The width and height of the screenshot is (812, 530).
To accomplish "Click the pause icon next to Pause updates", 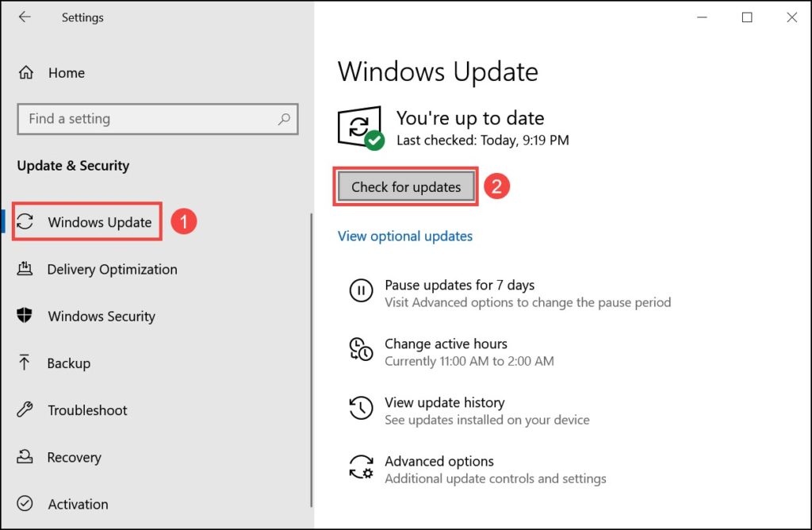I will pyautogui.click(x=361, y=291).
